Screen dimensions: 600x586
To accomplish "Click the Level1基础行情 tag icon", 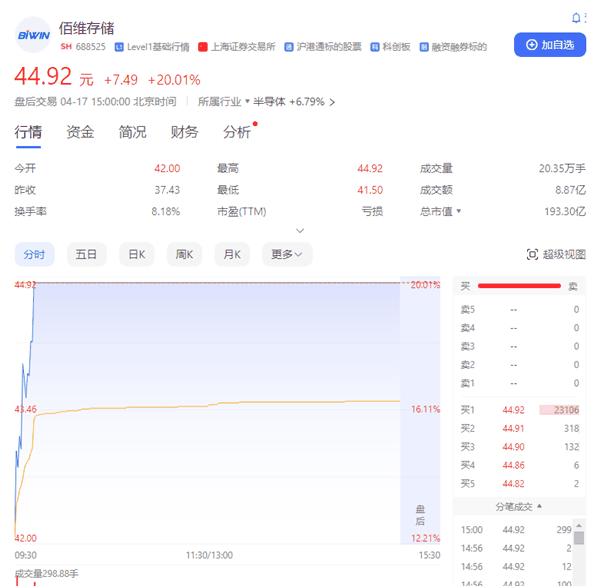I will [x=119, y=47].
